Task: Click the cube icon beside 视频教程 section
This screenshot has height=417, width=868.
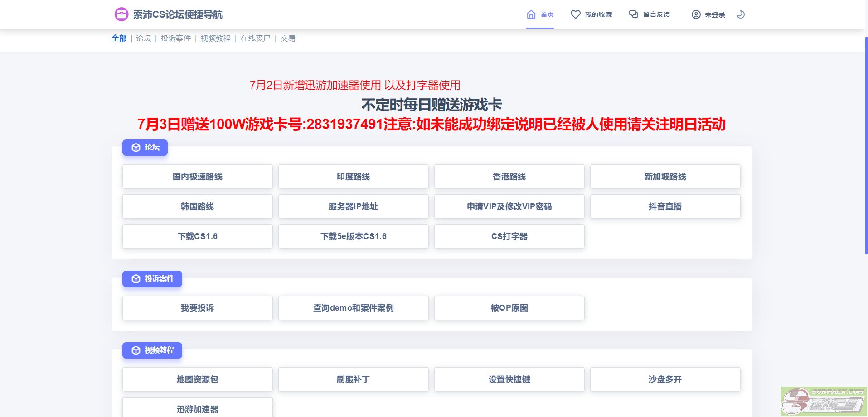Action: [136, 350]
